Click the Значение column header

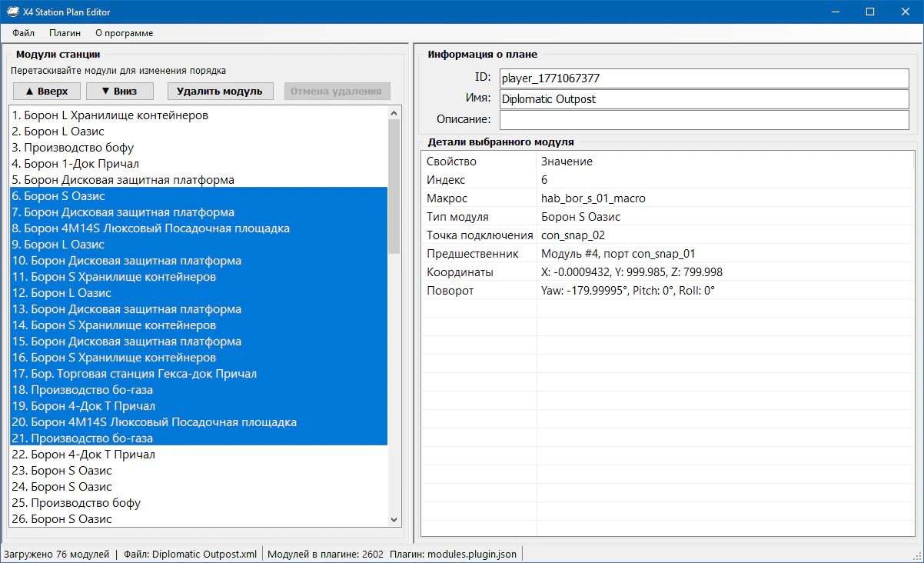point(567,162)
